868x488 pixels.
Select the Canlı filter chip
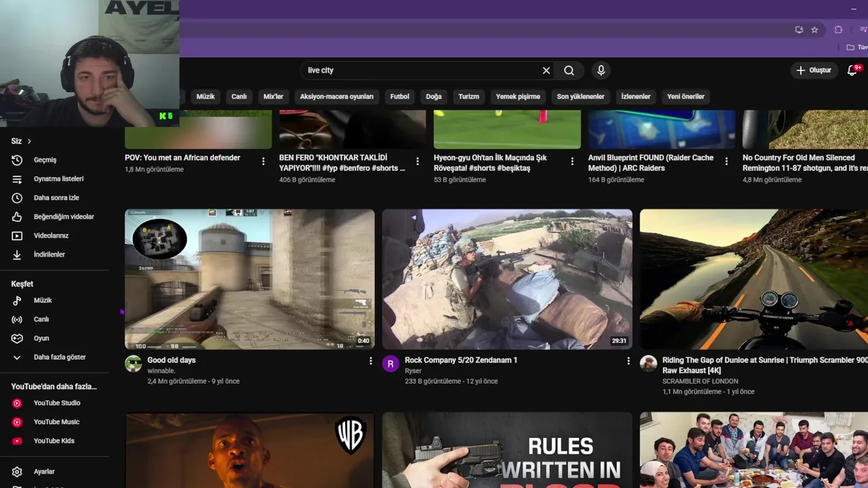pyautogui.click(x=239, y=96)
